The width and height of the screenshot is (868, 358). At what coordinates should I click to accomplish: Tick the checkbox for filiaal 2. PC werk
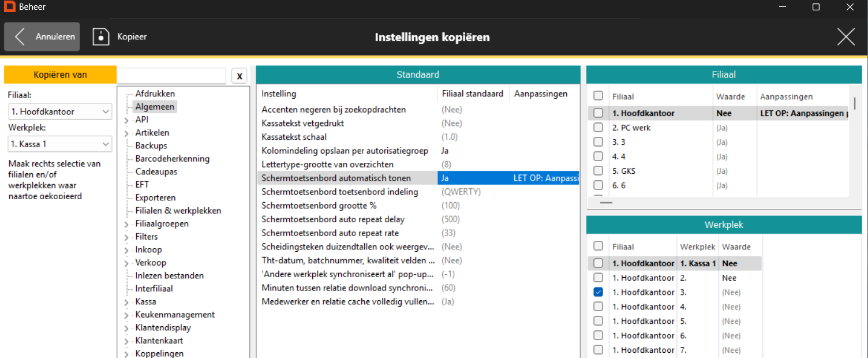(598, 128)
